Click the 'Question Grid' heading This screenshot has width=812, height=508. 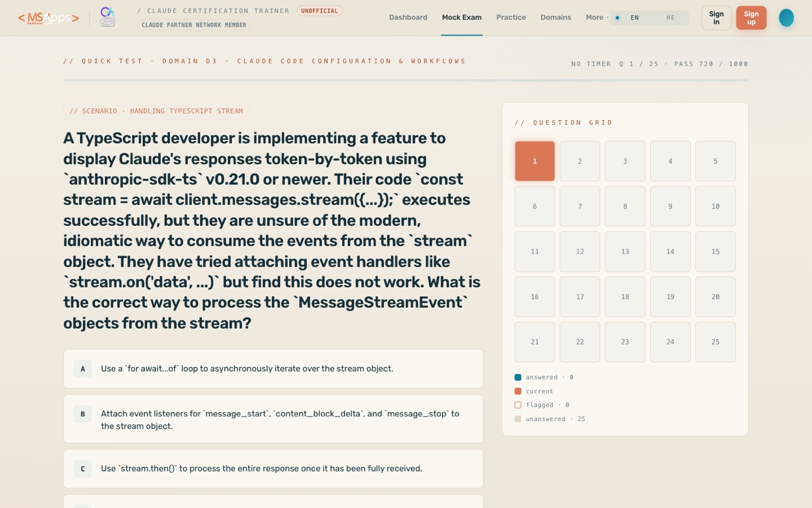[564, 123]
